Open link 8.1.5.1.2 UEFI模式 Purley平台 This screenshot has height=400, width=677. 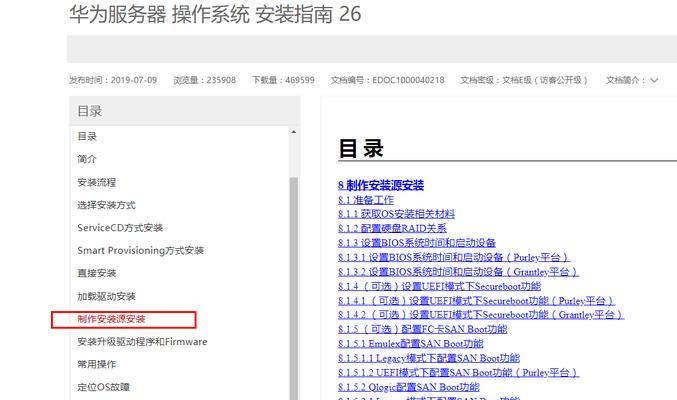(459, 372)
